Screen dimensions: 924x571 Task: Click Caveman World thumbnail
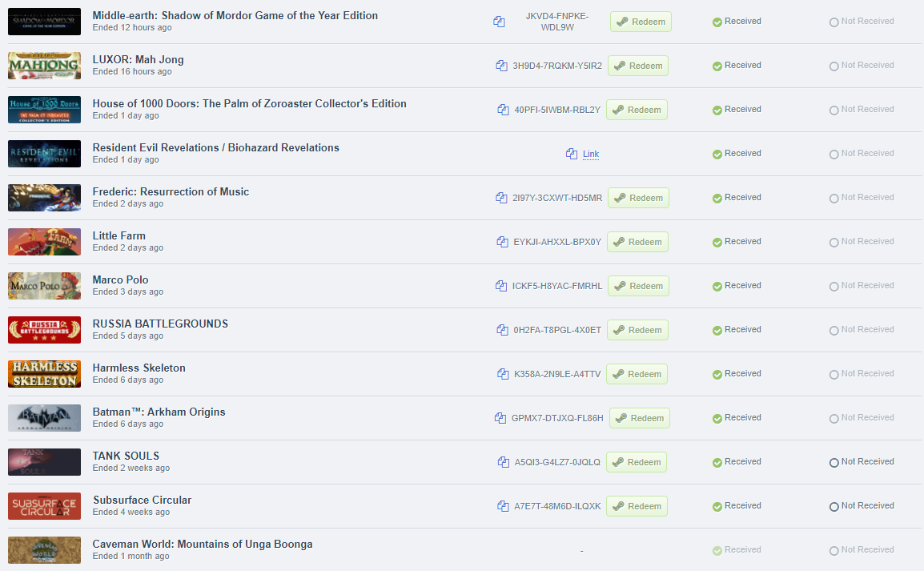[44, 550]
